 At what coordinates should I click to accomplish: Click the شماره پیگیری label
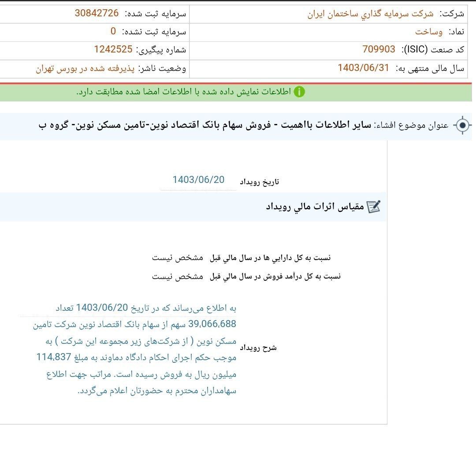click(161, 50)
